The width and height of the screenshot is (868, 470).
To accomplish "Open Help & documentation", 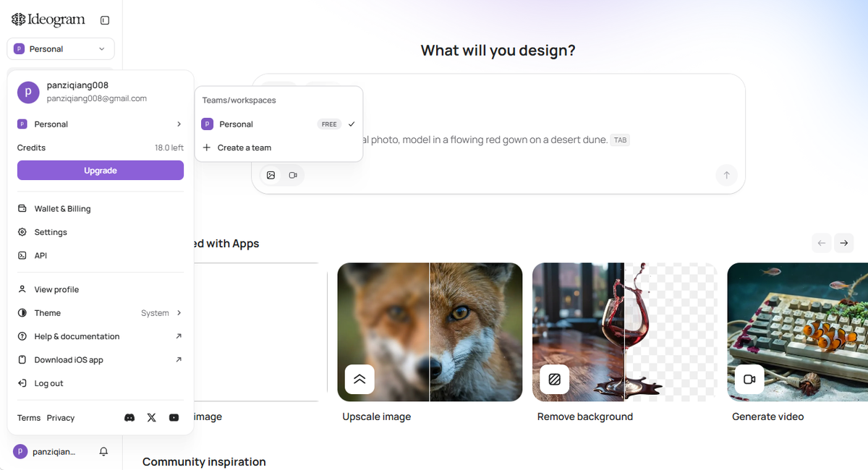I will (101, 336).
